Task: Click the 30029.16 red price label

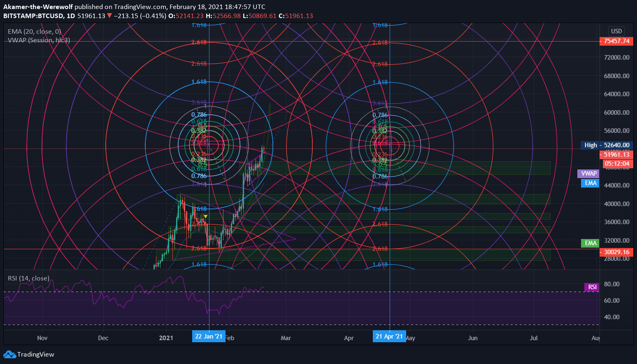Action: click(616, 252)
